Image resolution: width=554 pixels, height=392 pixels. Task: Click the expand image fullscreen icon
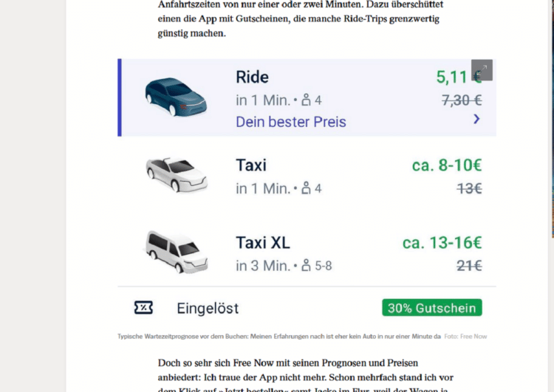click(482, 70)
